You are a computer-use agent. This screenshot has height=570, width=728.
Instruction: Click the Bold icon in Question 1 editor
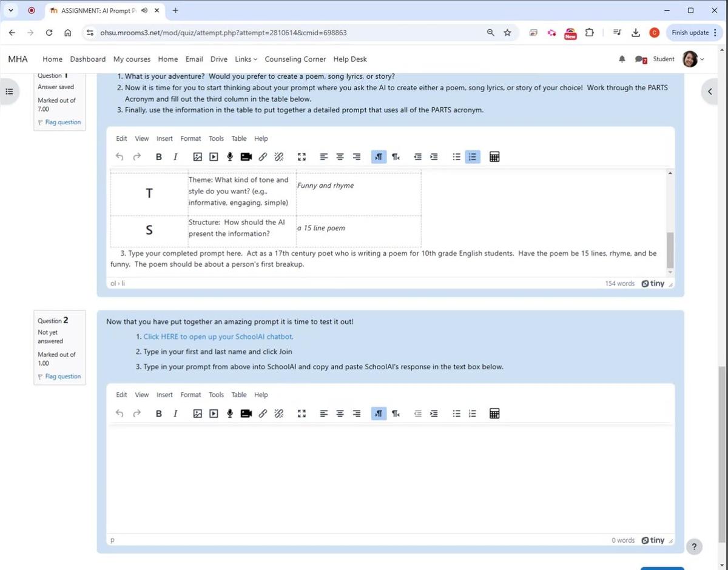(x=158, y=157)
